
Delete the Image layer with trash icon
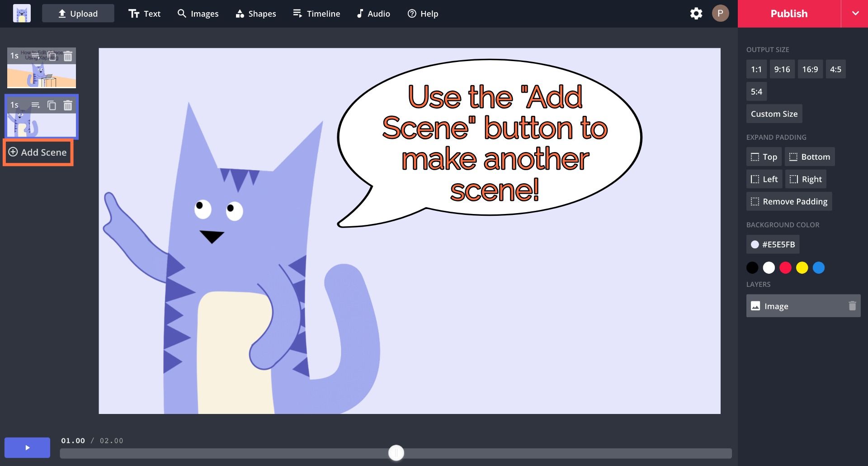pyautogui.click(x=852, y=306)
